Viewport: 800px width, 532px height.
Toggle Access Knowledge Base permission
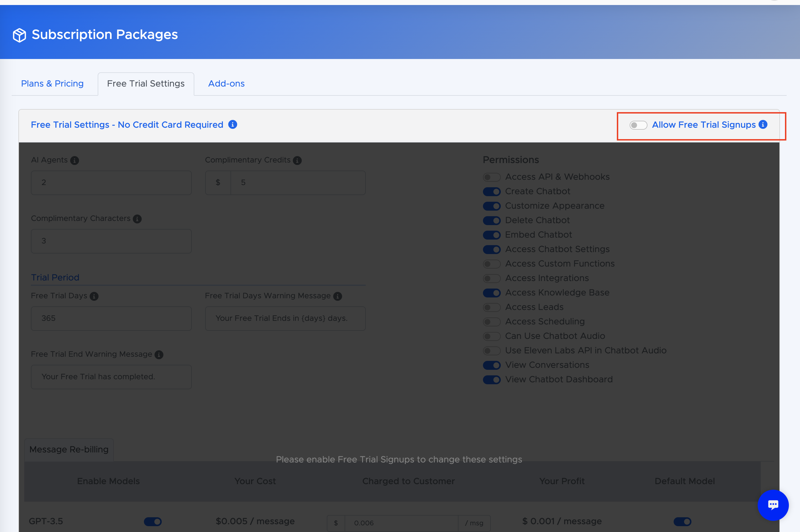coord(492,293)
